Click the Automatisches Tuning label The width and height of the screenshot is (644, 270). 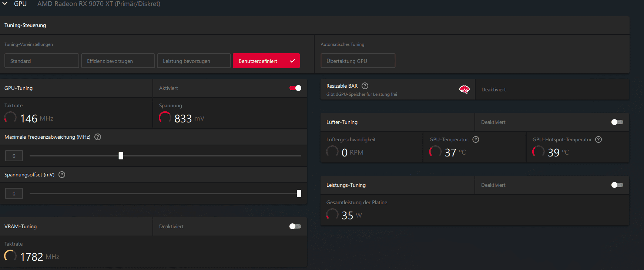tap(342, 44)
